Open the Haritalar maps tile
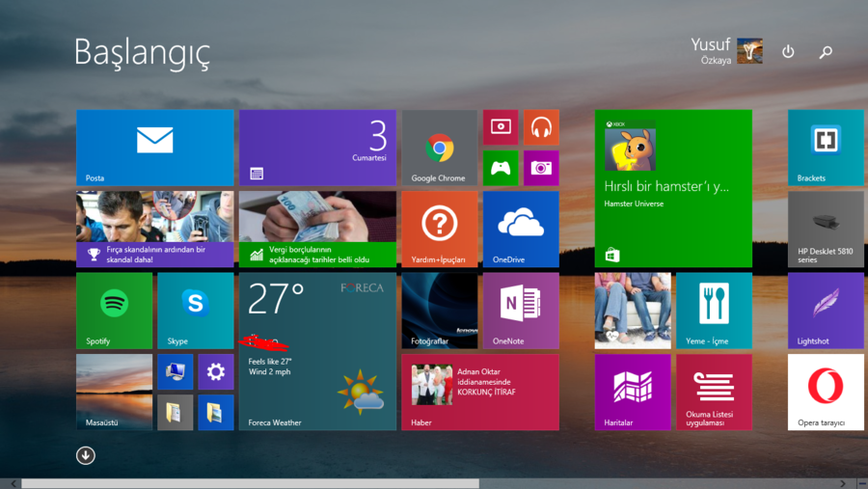Image resolution: width=868 pixels, height=489 pixels. pyautogui.click(x=633, y=392)
